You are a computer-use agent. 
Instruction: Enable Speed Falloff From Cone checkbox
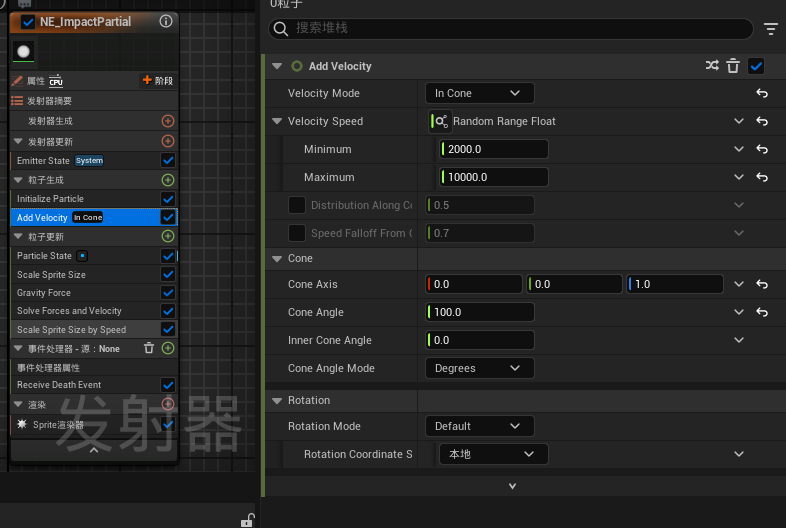point(297,233)
